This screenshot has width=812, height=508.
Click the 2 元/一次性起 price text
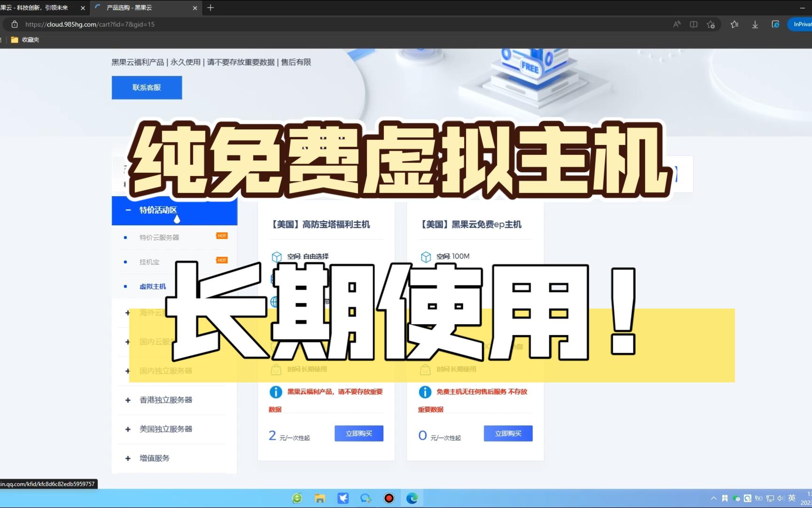coord(289,436)
